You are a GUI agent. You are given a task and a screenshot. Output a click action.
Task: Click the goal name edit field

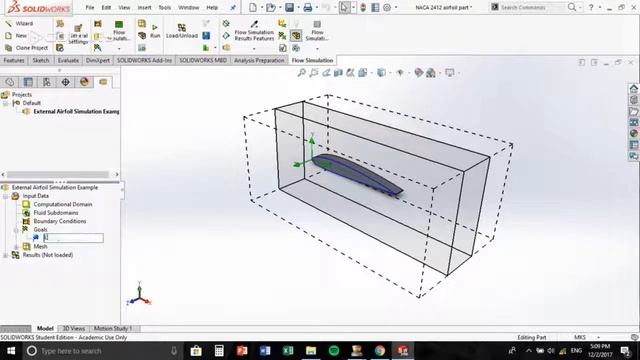tap(73, 238)
